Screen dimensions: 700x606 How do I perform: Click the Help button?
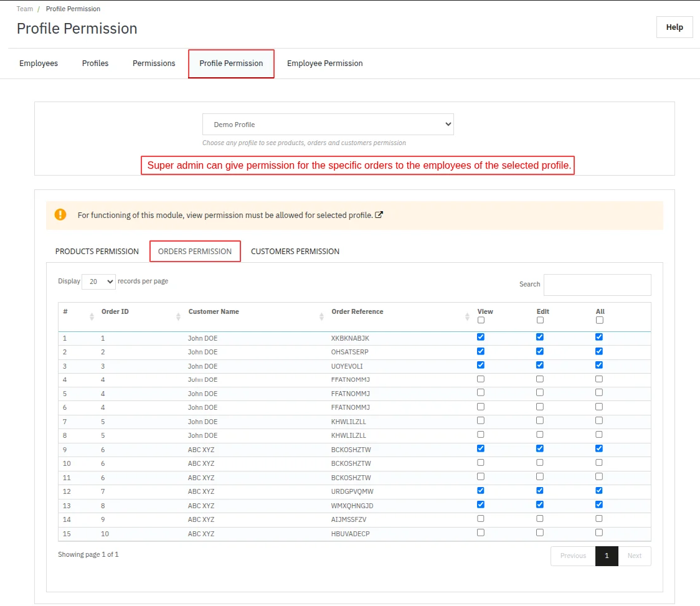point(674,27)
